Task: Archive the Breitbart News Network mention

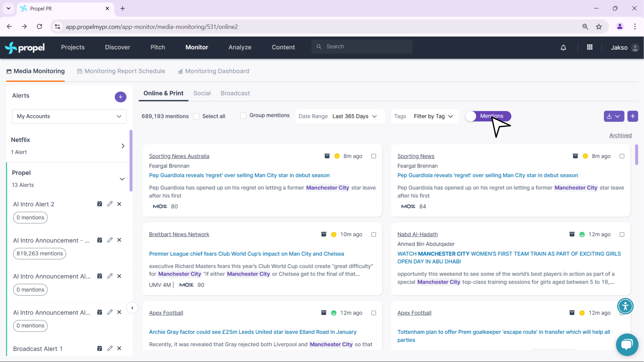Action: 324,234
